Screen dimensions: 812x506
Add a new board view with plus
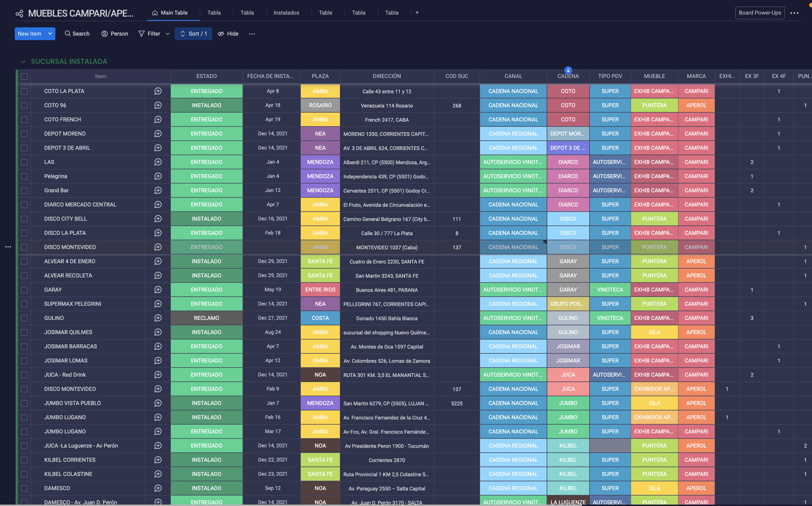coord(417,13)
